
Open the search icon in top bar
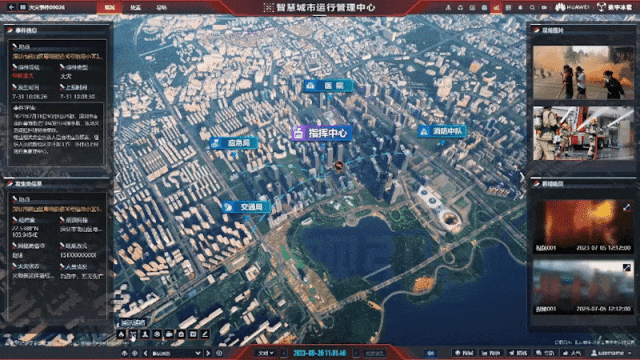pos(532,7)
